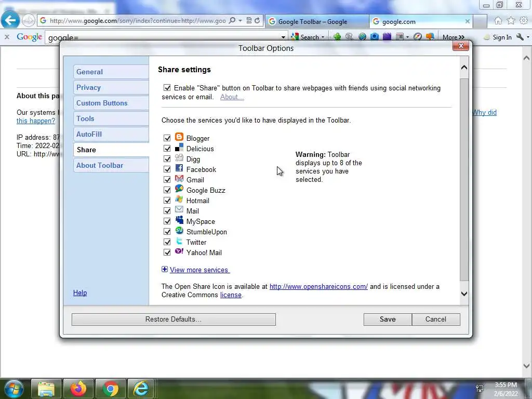Open the wrench settings dropdown arrow

pyautogui.click(x=528, y=37)
